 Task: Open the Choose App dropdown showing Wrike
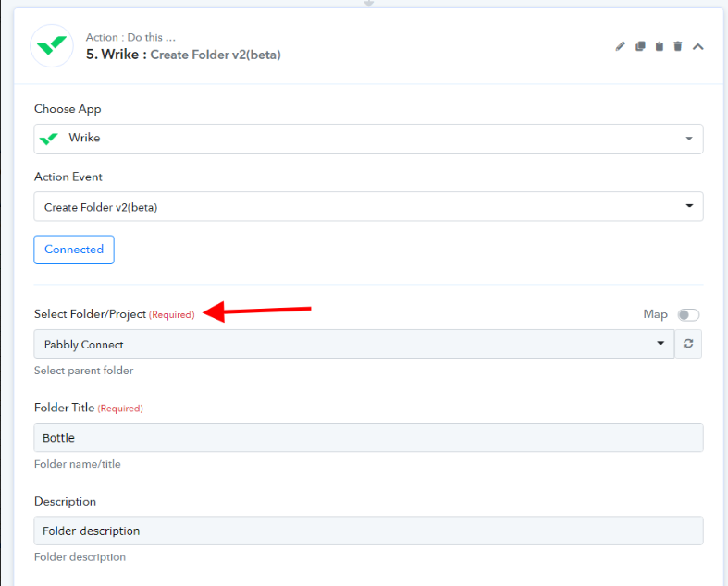pyautogui.click(x=368, y=139)
